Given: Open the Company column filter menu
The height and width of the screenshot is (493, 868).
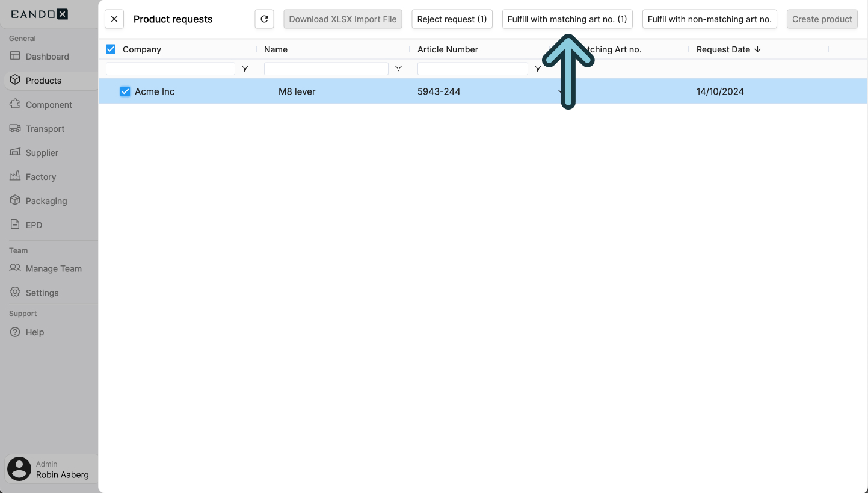Looking at the screenshot, I should 245,69.
